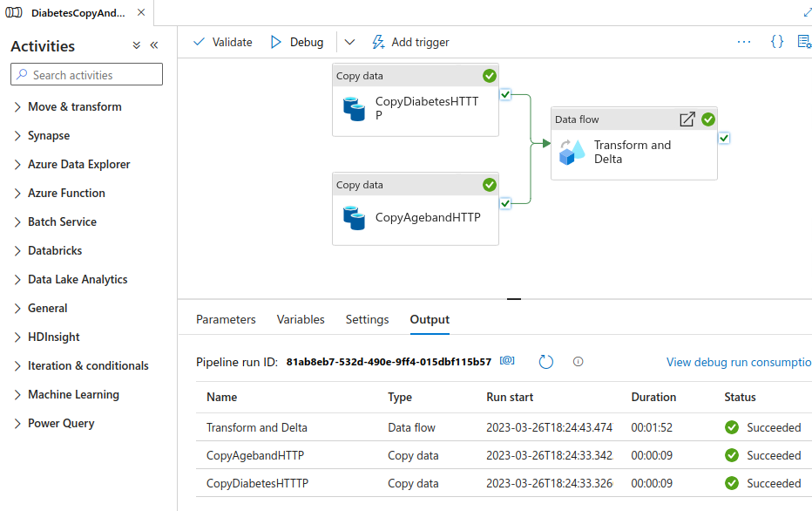Switch to the Settings tab
The image size is (812, 511).
tap(367, 319)
